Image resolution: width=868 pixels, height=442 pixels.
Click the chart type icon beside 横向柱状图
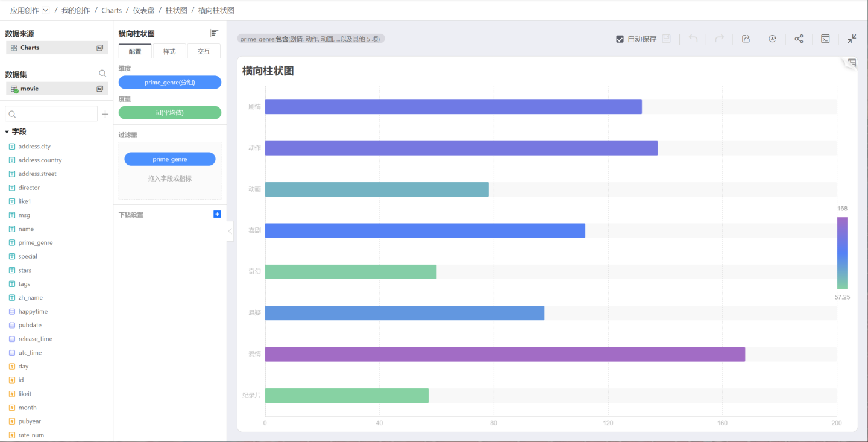tap(214, 33)
